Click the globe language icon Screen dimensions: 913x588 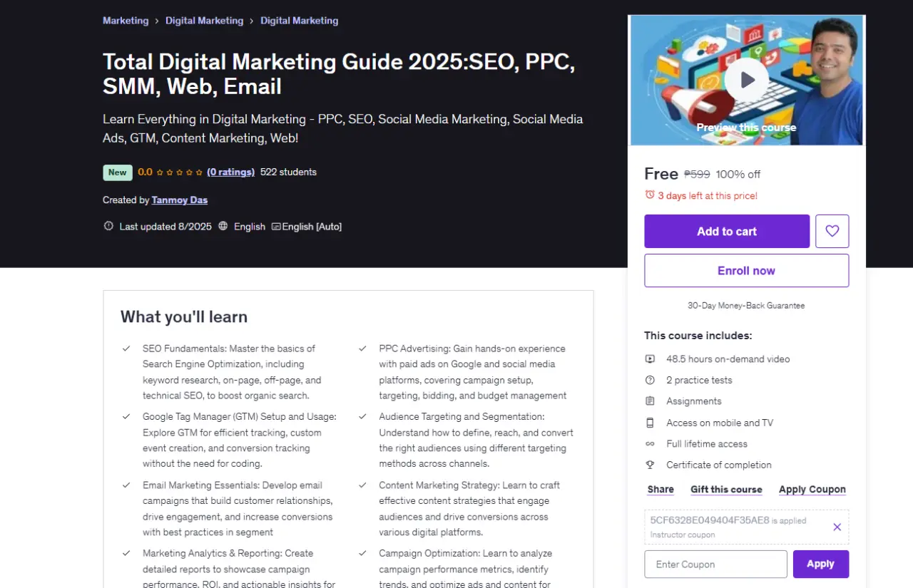223,226
